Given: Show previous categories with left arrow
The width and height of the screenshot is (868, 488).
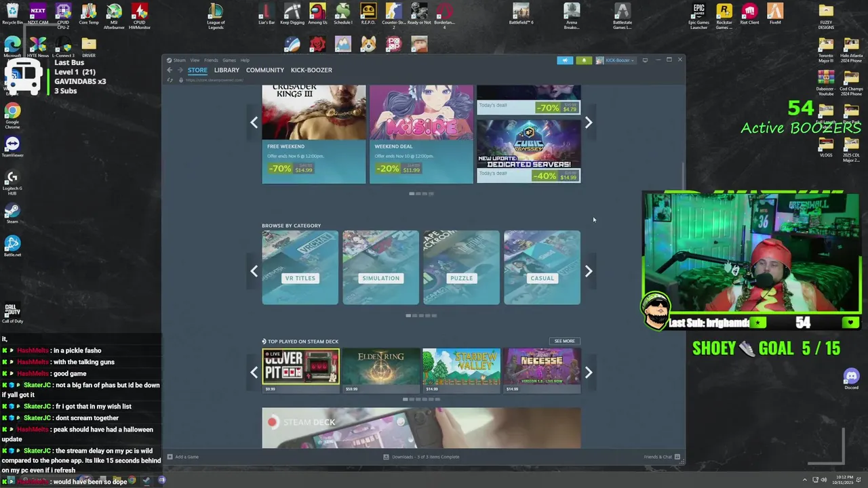Looking at the screenshot, I should (x=254, y=271).
